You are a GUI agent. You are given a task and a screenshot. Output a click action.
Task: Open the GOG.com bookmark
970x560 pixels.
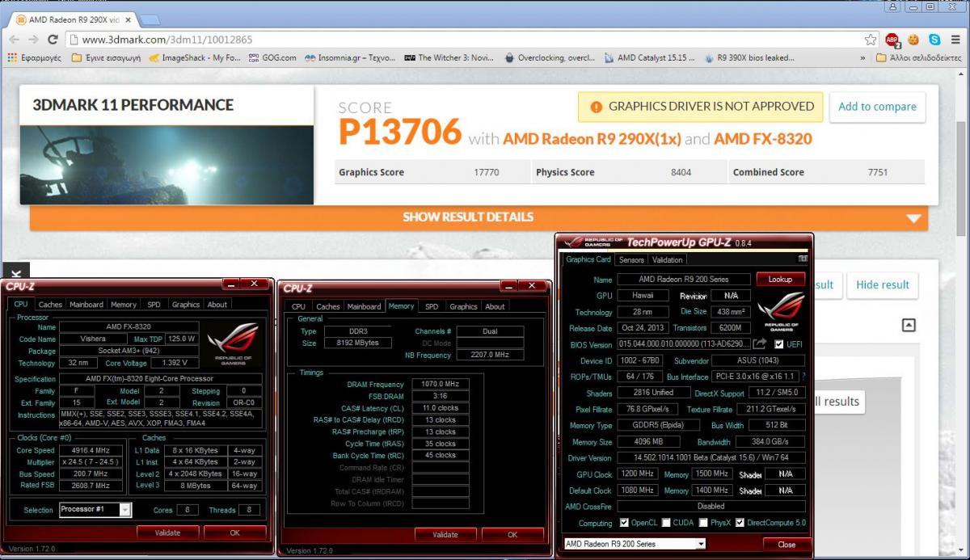point(272,58)
